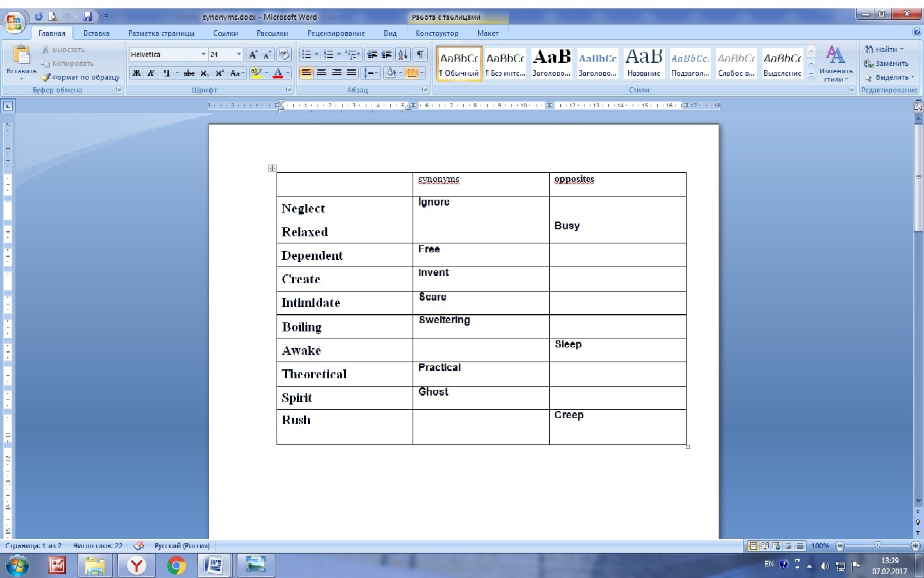Open the font size dropdown

pyautogui.click(x=239, y=55)
